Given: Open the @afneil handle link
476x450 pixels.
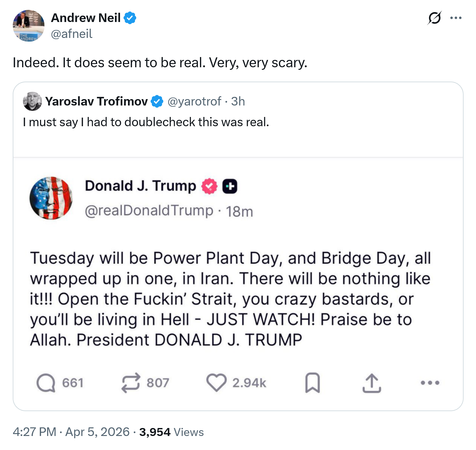Looking at the screenshot, I should [72, 34].
